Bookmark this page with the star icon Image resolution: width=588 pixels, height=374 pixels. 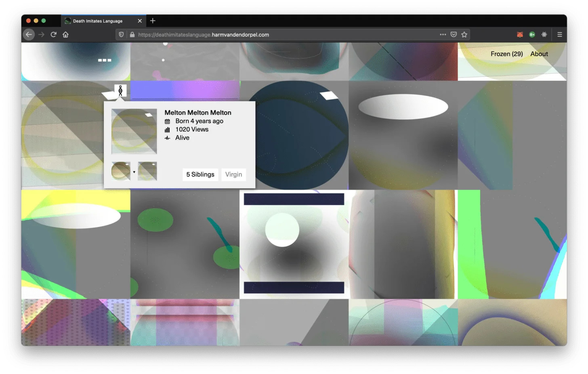(x=464, y=35)
